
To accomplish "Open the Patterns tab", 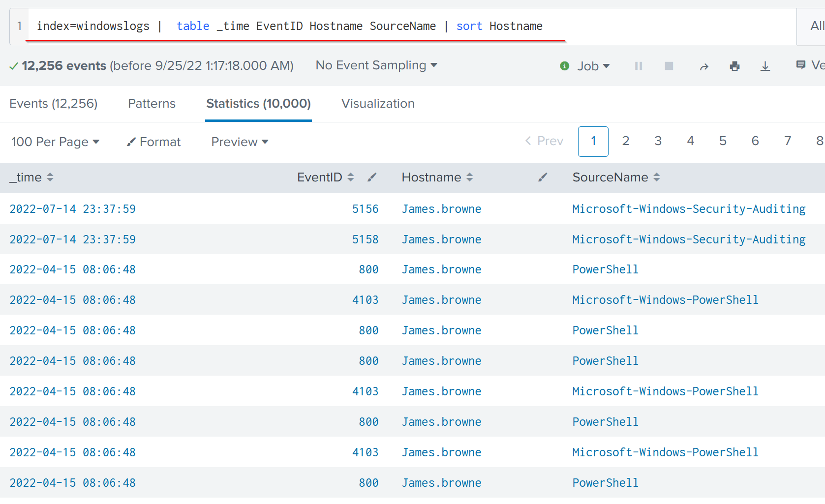I will [152, 104].
